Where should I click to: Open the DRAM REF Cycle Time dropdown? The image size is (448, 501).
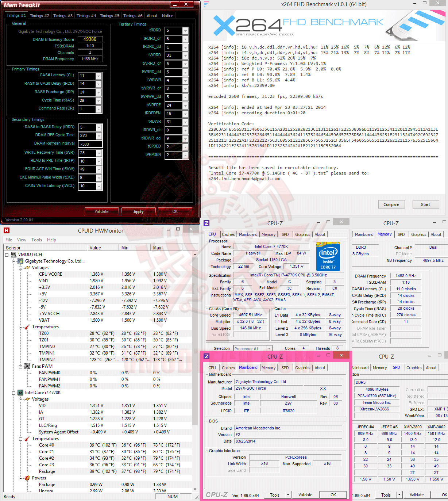pos(99,136)
